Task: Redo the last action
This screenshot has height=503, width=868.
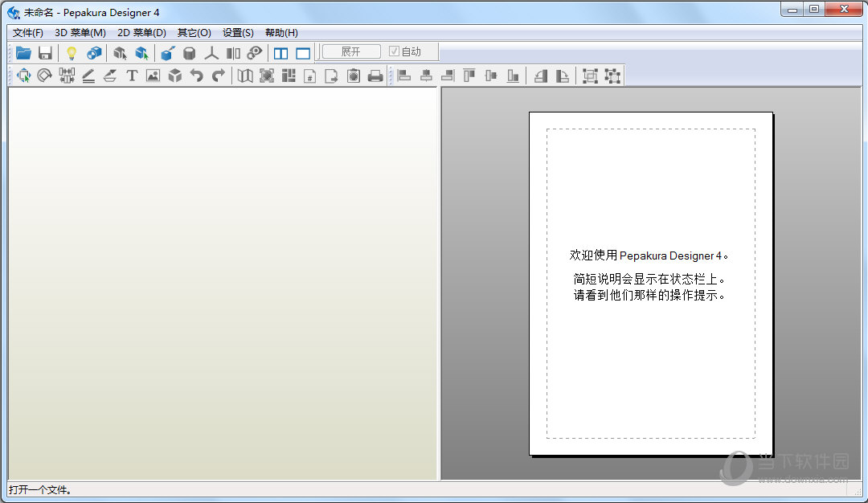Action: coord(219,76)
